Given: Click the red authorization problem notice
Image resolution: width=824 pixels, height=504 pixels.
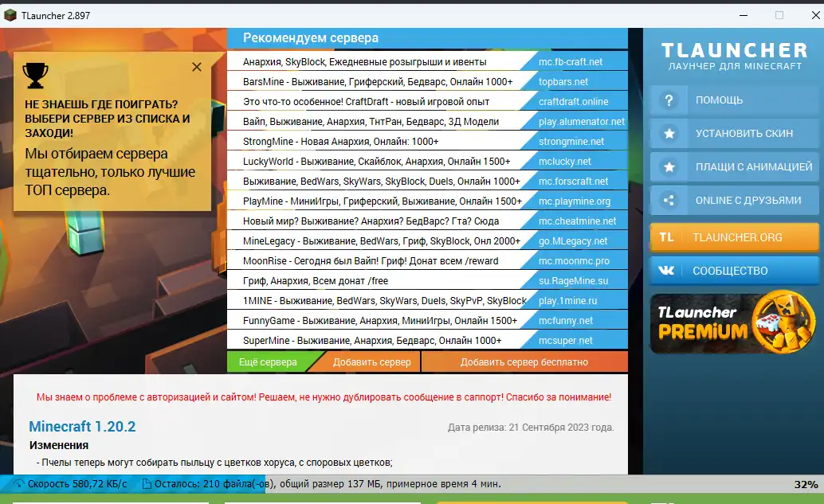Looking at the screenshot, I should point(324,397).
